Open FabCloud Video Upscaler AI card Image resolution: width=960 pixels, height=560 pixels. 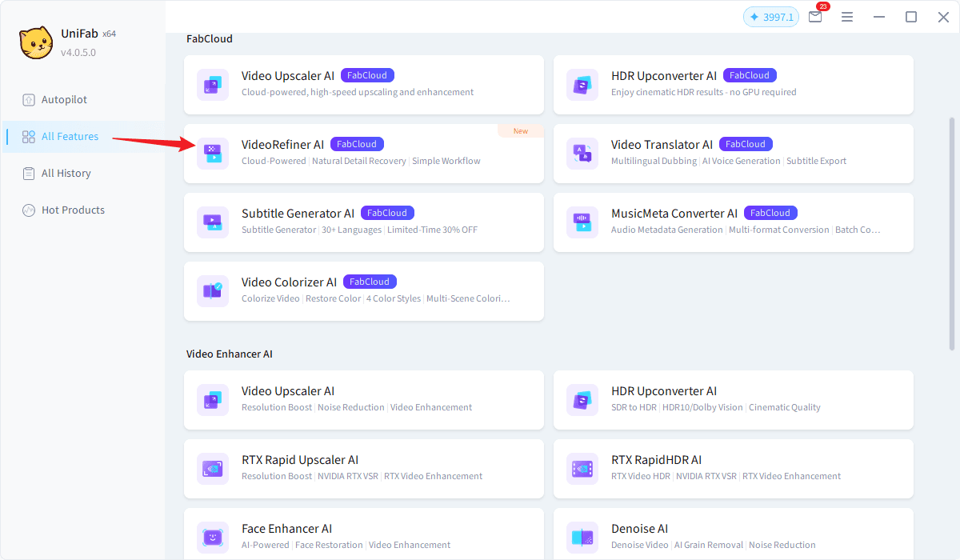(x=363, y=84)
